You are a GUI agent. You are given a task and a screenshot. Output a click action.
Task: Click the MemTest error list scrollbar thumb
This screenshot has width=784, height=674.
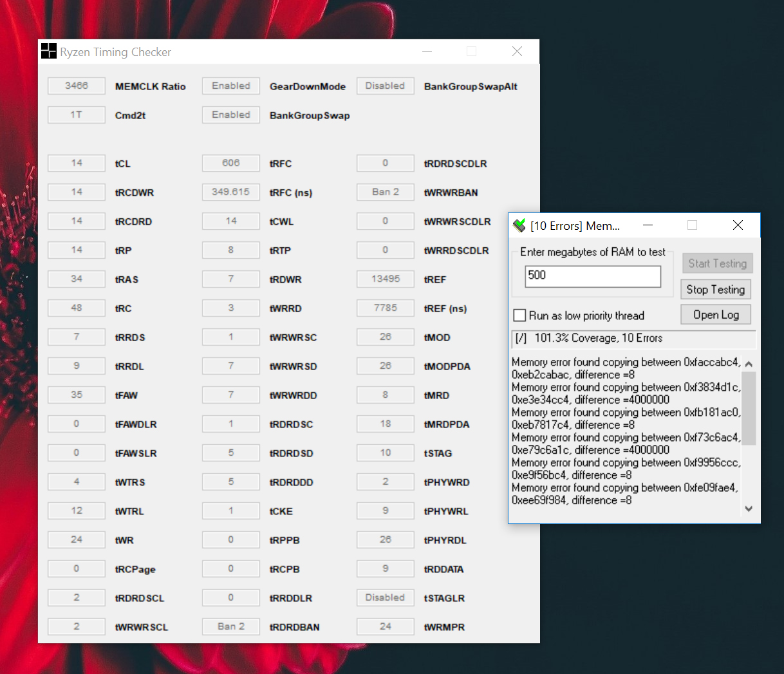[749, 408]
